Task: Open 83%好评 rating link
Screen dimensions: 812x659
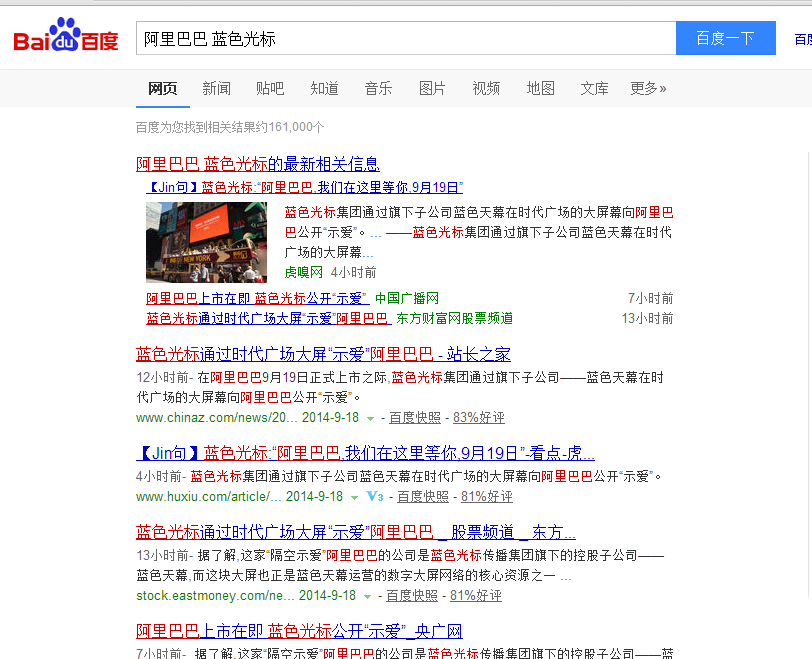Action: click(478, 417)
